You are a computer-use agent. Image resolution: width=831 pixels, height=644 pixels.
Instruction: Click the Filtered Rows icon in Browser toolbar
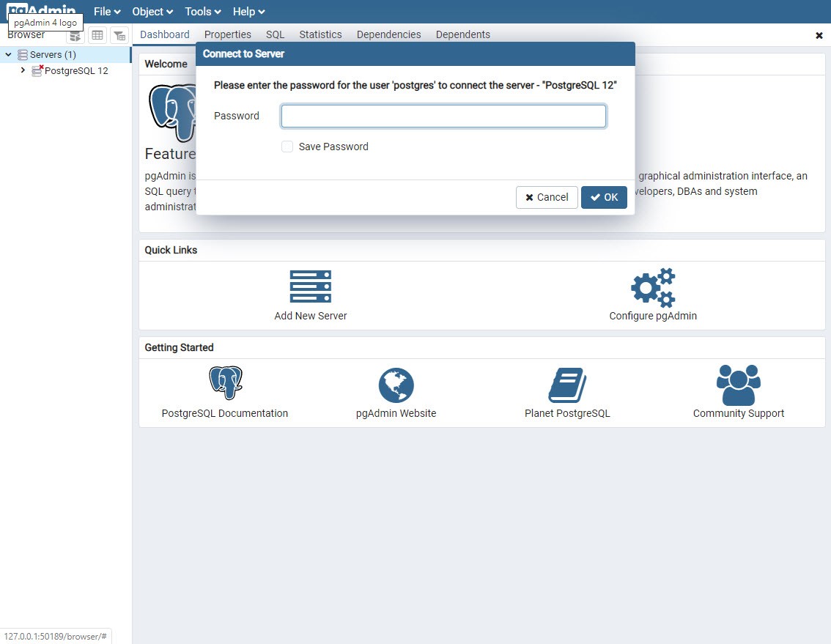119,35
